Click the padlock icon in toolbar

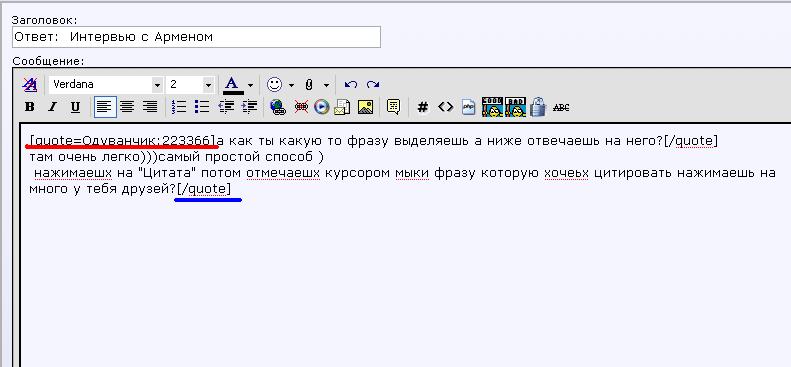click(x=538, y=107)
